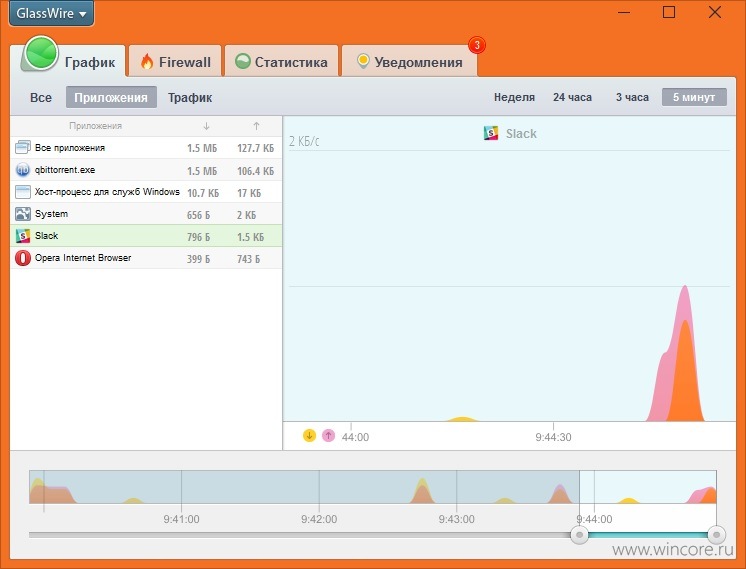Click the System app icon
746x569 pixels.
pos(23,214)
